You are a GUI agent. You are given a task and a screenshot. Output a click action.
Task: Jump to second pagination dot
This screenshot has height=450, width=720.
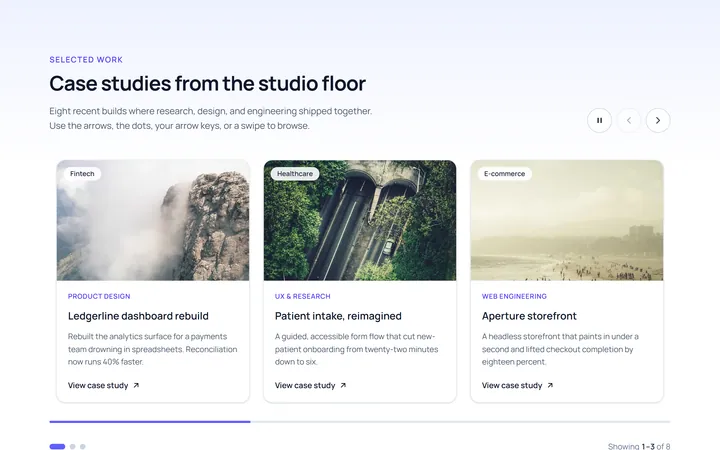coord(73,446)
